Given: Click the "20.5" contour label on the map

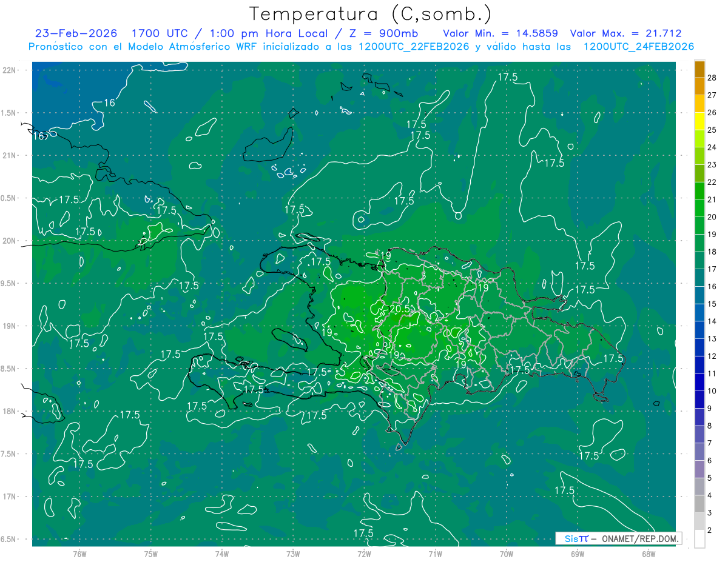Looking at the screenshot, I should pyautogui.click(x=399, y=309).
